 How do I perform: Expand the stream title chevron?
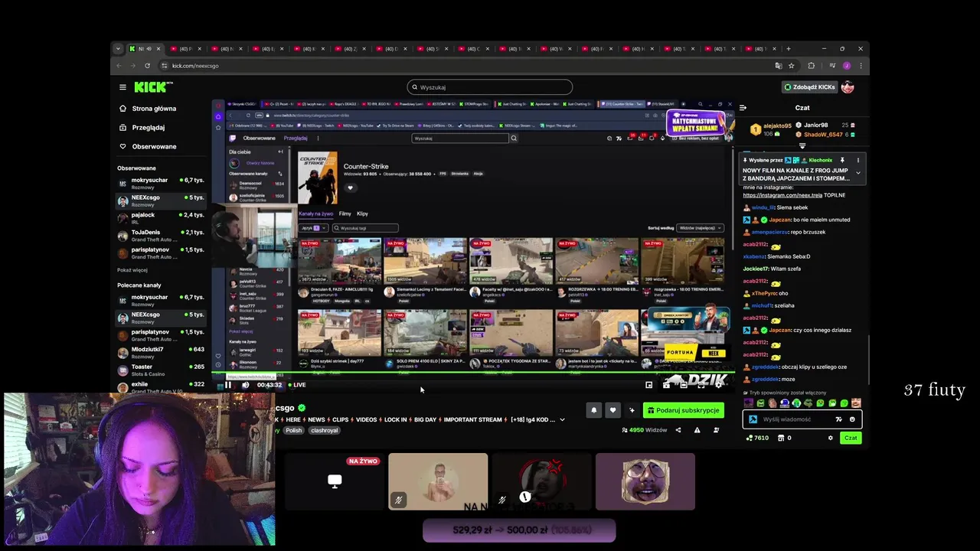[562, 419]
